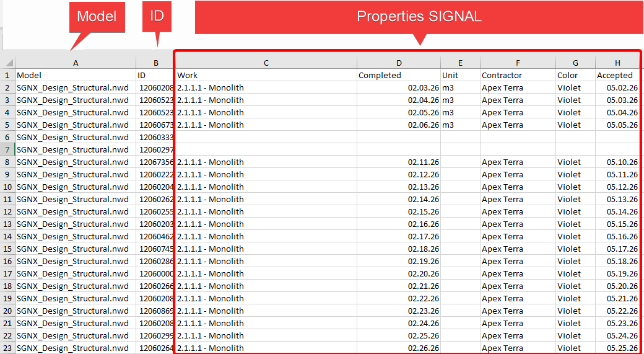
Task: Click the "Unit" header cell
Action: tap(461, 75)
